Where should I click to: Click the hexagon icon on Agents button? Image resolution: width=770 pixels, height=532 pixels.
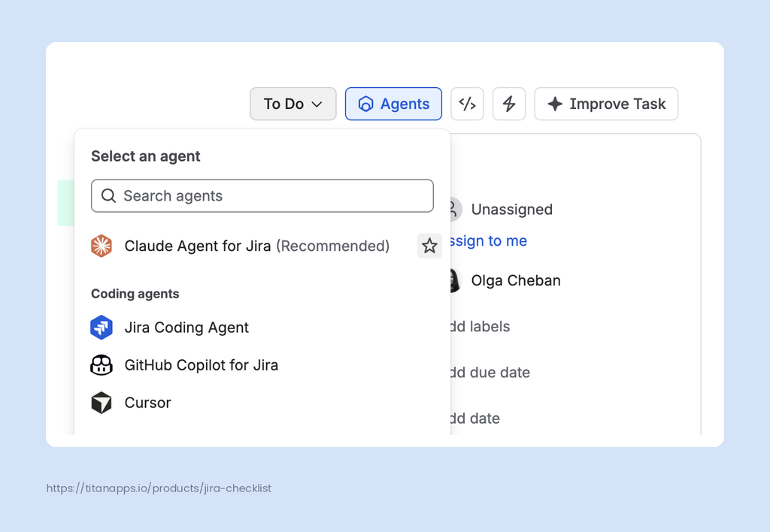coord(365,104)
